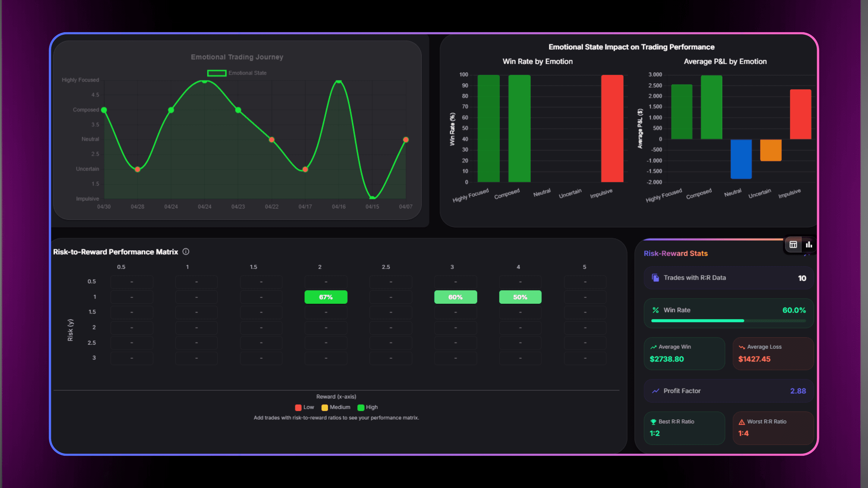Switch Risk-Reward Stats to table view icon
The image size is (868, 488).
[793, 245]
